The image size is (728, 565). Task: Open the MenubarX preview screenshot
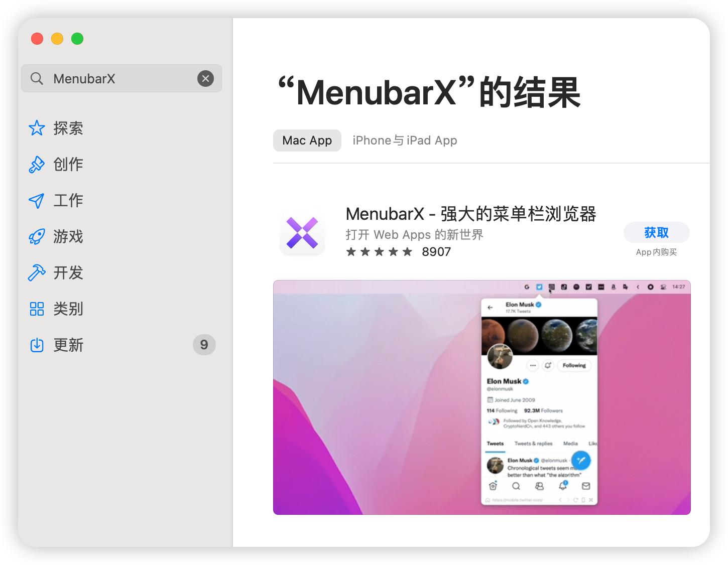tap(481, 396)
